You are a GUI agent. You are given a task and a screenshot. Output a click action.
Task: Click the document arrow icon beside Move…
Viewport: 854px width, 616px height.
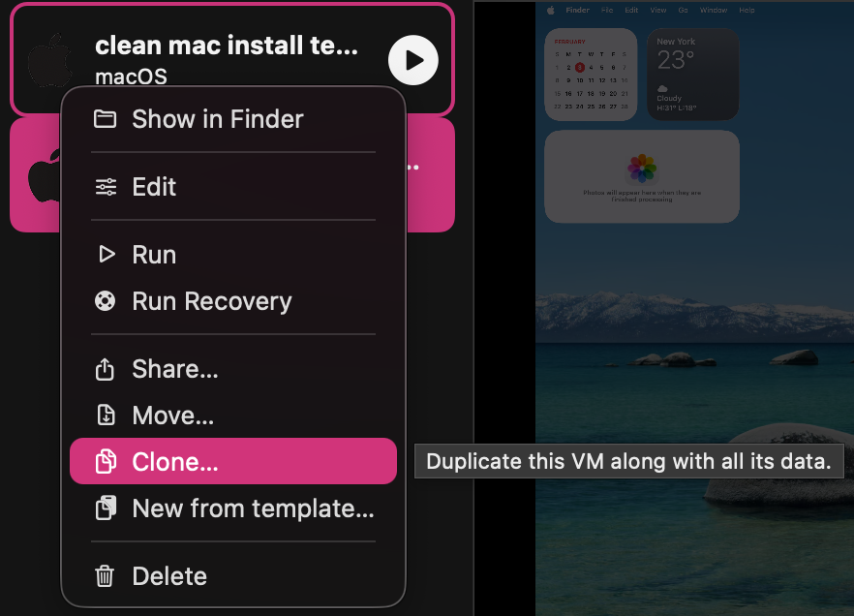click(x=106, y=415)
